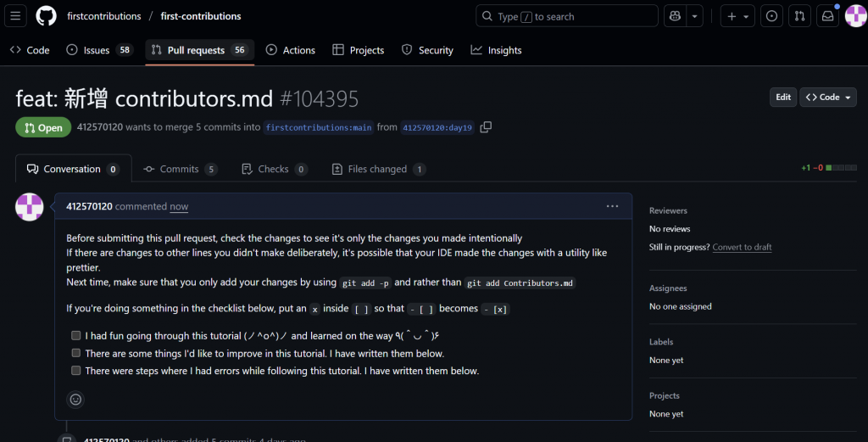
Task: Copy the head branch name icon
Action: (x=486, y=127)
